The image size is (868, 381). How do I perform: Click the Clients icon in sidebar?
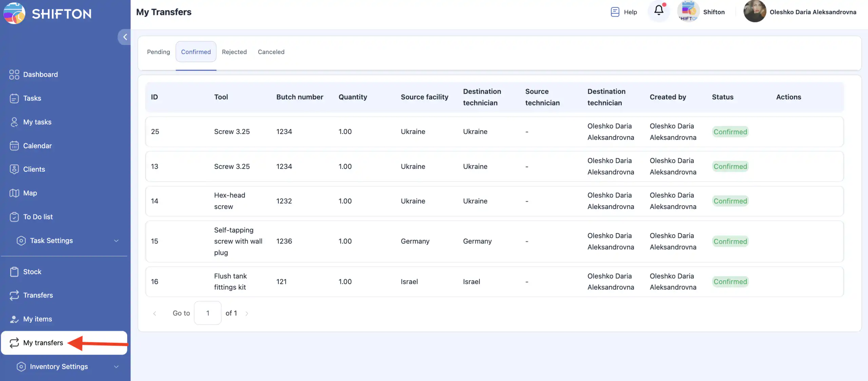(x=14, y=169)
